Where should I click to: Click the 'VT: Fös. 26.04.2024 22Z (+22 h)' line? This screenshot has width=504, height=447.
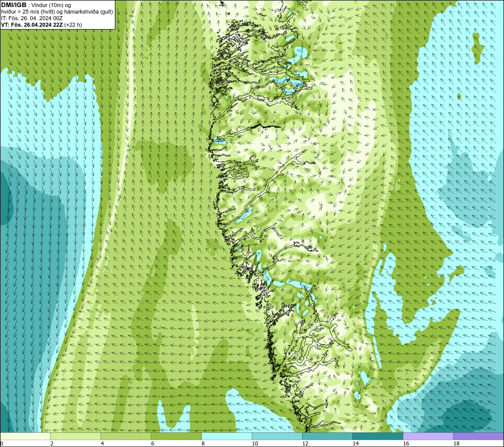41,25
